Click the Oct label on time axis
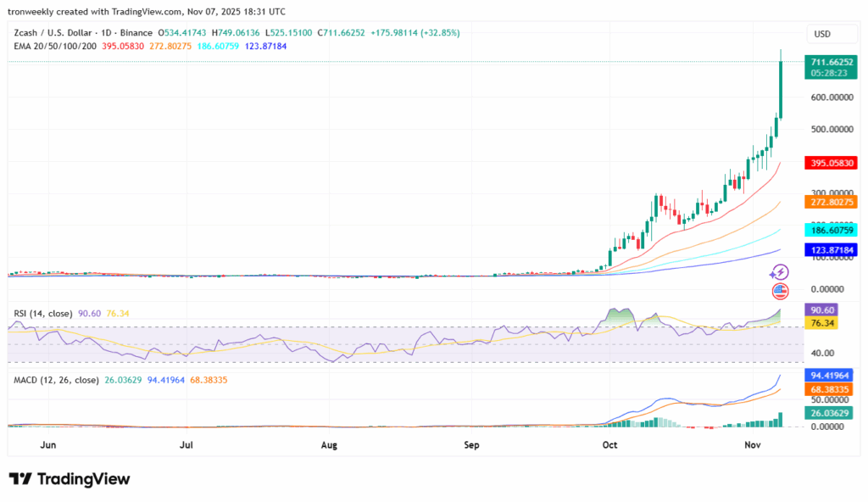The width and height of the screenshot is (868, 502). (x=609, y=444)
